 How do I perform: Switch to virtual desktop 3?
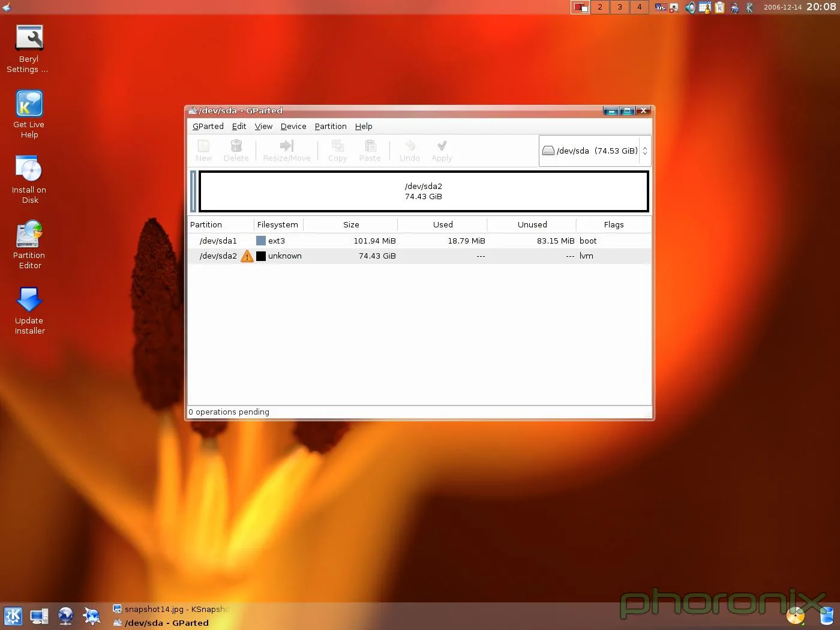click(619, 7)
